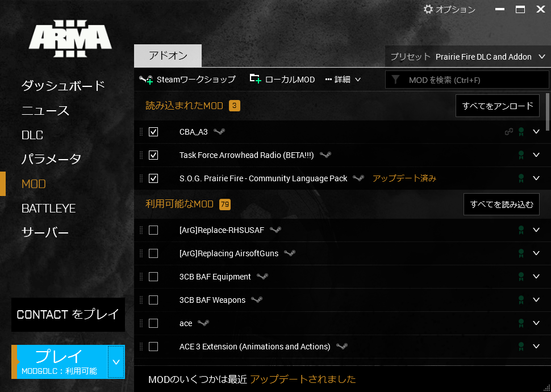Click the Steam icon next to [ArG]Replace-RHSUSAF
The height and width of the screenshot is (392, 551).
click(275, 230)
